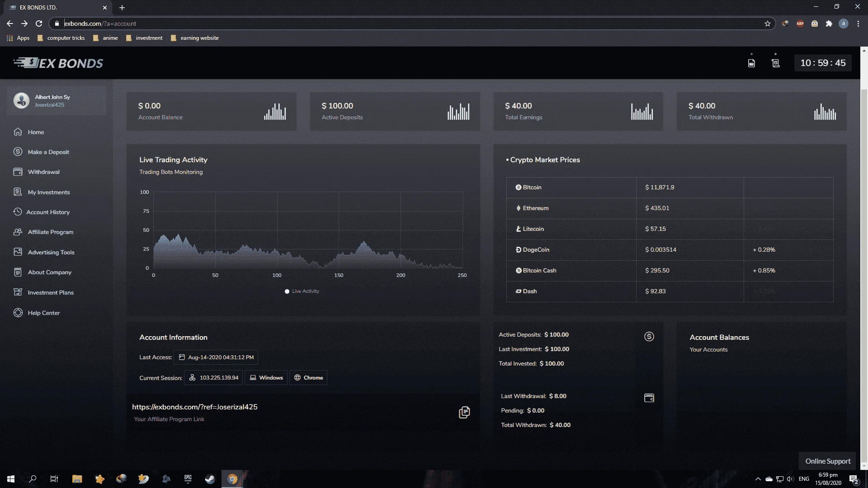The image size is (868, 488).
Task: Open Epic Games launcher from taskbar
Action: coord(188,479)
